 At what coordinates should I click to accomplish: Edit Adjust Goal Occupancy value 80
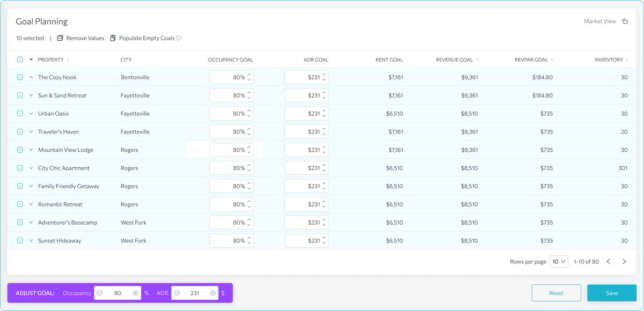[118, 293]
